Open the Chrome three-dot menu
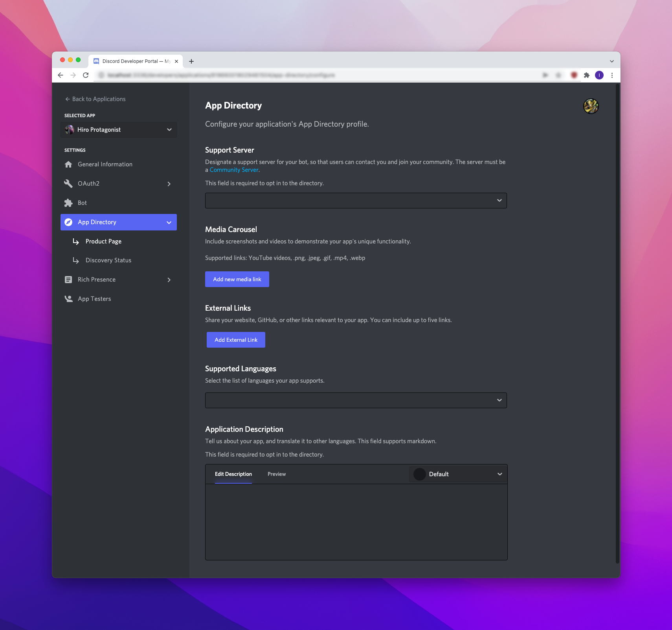 point(612,75)
